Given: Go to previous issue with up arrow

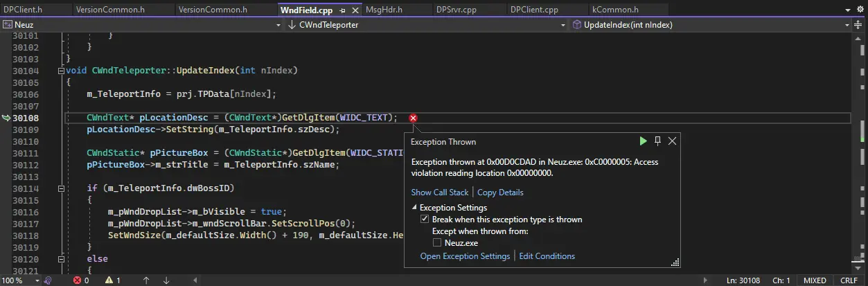Looking at the screenshot, I should pyautogui.click(x=146, y=280).
